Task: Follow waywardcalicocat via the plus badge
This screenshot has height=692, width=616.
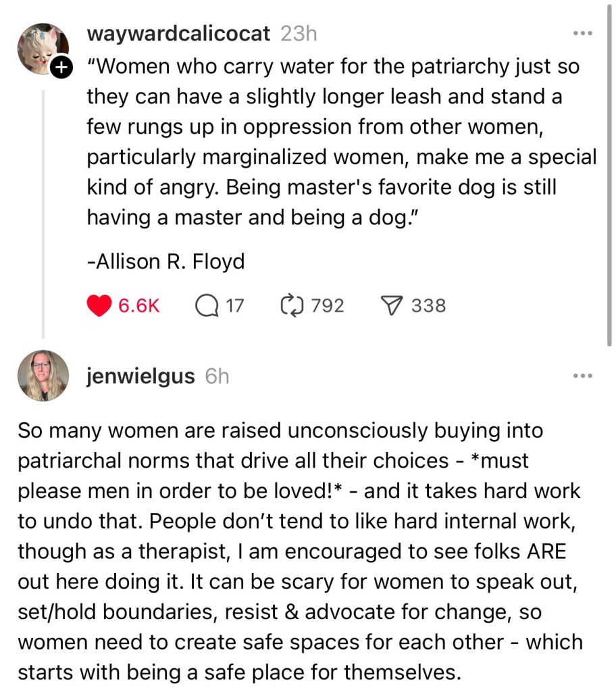Action: (x=61, y=68)
